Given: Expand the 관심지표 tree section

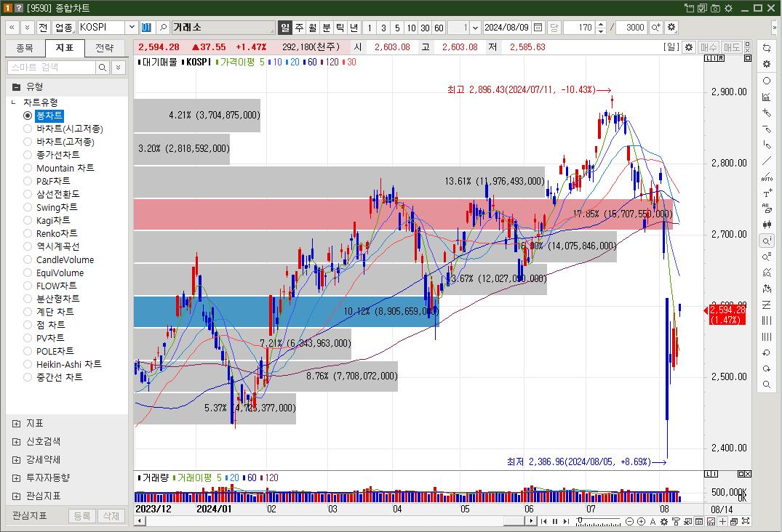Looking at the screenshot, I should coord(16,496).
